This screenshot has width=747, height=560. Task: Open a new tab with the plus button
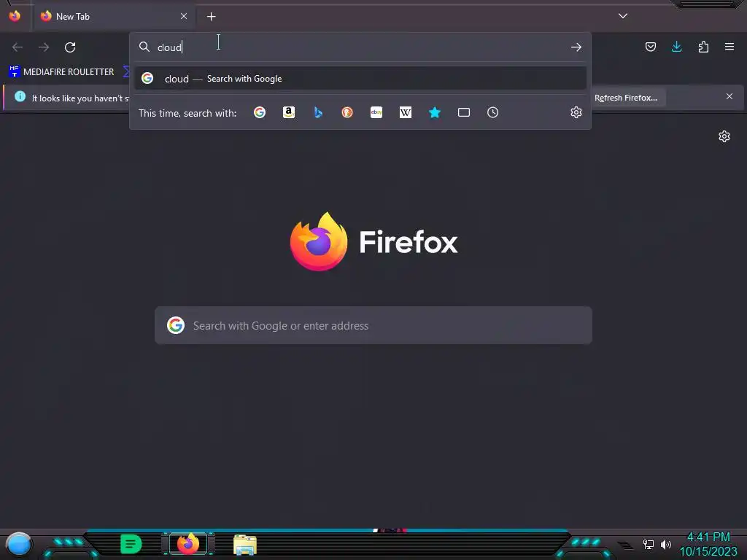pos(211,17)
